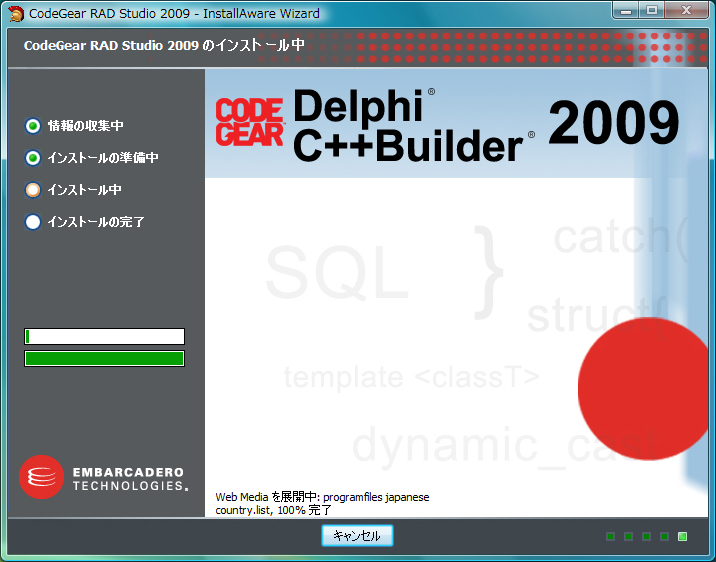This screenshot has height=562, width=716.
Task: Click the upper white progress bar
Action: coord(105,336)
